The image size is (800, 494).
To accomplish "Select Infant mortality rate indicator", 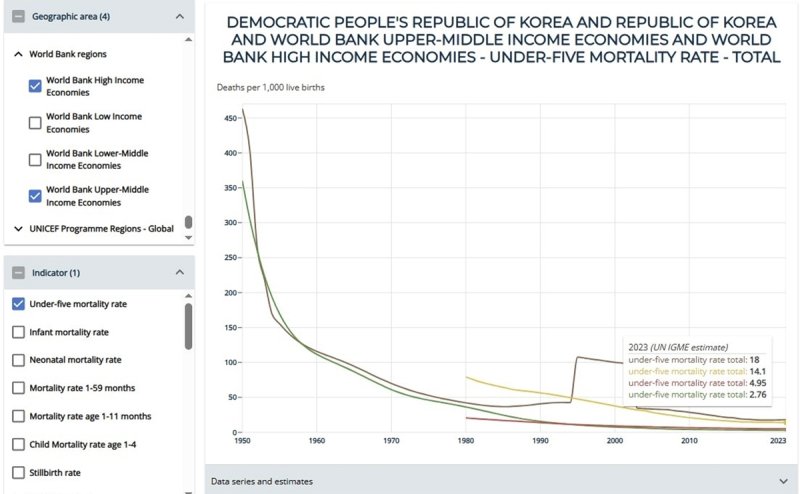I will click(18, 332).
